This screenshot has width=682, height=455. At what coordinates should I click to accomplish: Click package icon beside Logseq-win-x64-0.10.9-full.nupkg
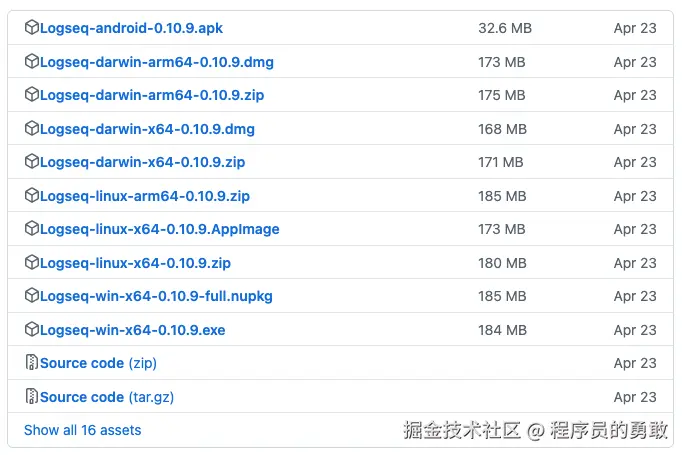31,296
